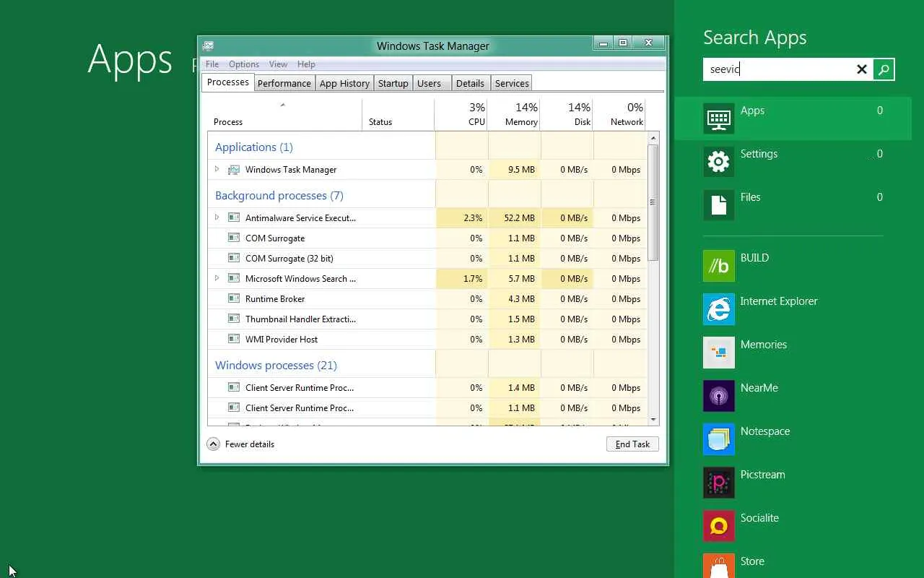Click the Antimalware Service Executable icon
924x578 pixels.
pos(234,217)
